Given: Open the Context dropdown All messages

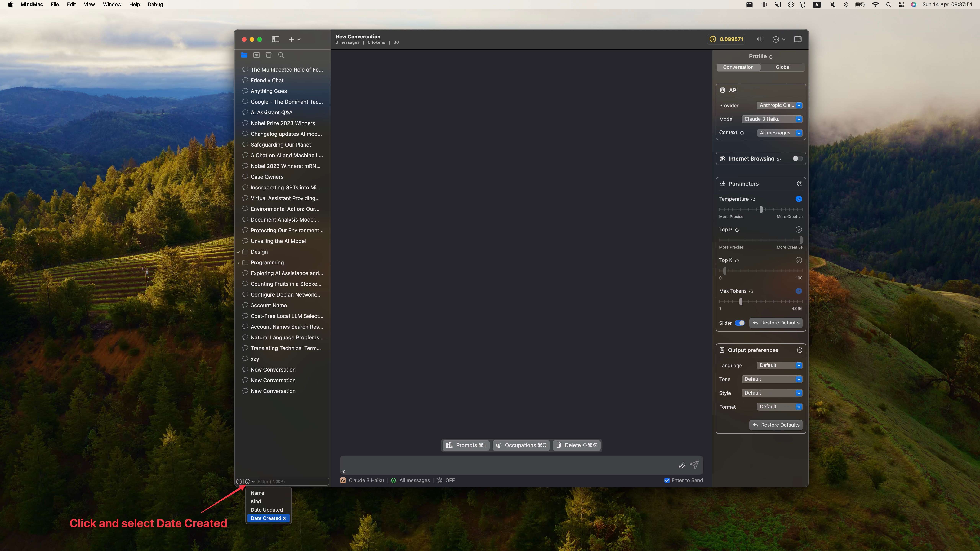Looking at the screenshot, I should (x=780, y=133).
